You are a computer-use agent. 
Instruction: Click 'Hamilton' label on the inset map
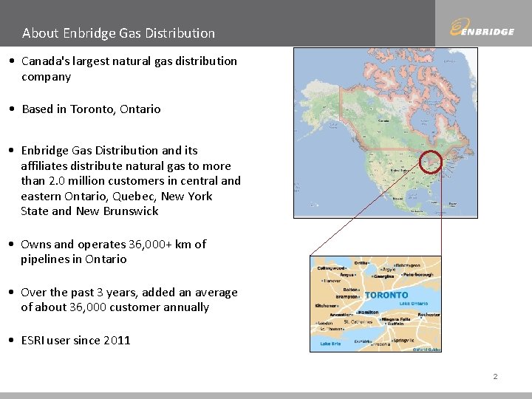click(x=368, y=312)
